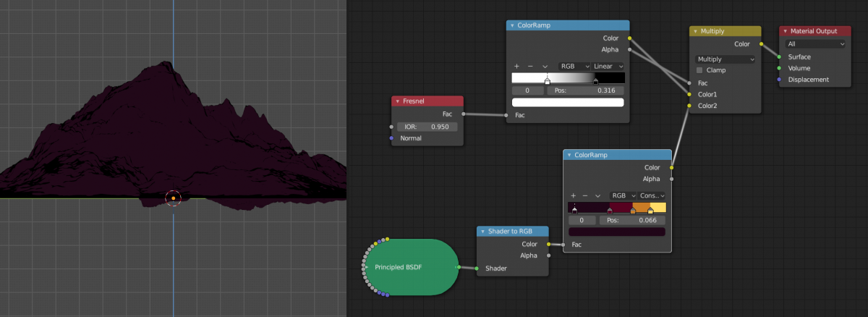Open the Material Output target dropdown showing All
This screenshot has height=317, width=868.
pos(815,44)
